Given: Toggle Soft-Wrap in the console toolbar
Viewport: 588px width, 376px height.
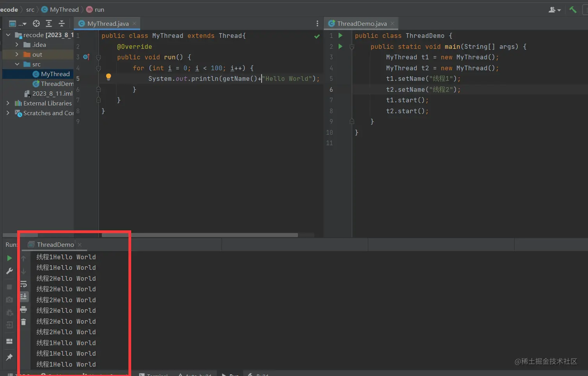Looking at the screenshot, I should click(23, 284).
